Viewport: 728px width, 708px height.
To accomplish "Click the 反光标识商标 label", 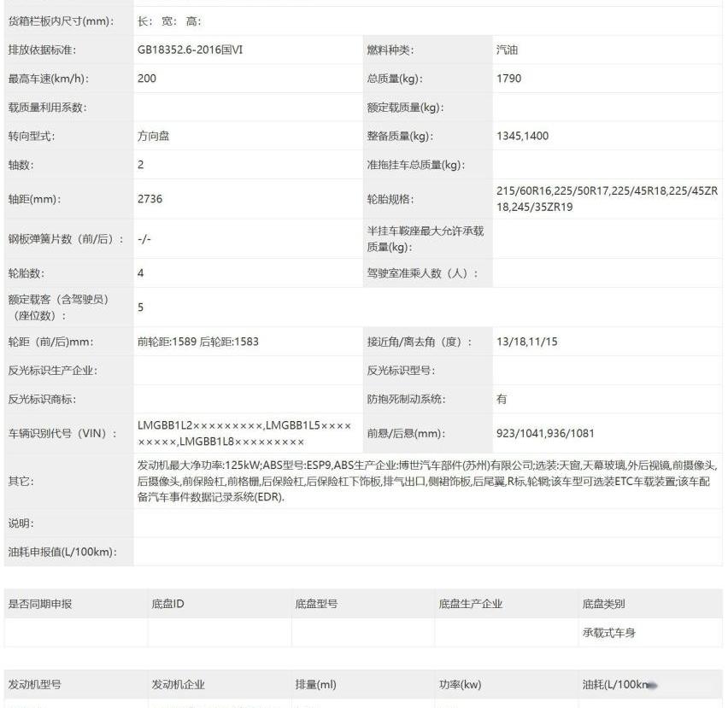I will 42,399.
